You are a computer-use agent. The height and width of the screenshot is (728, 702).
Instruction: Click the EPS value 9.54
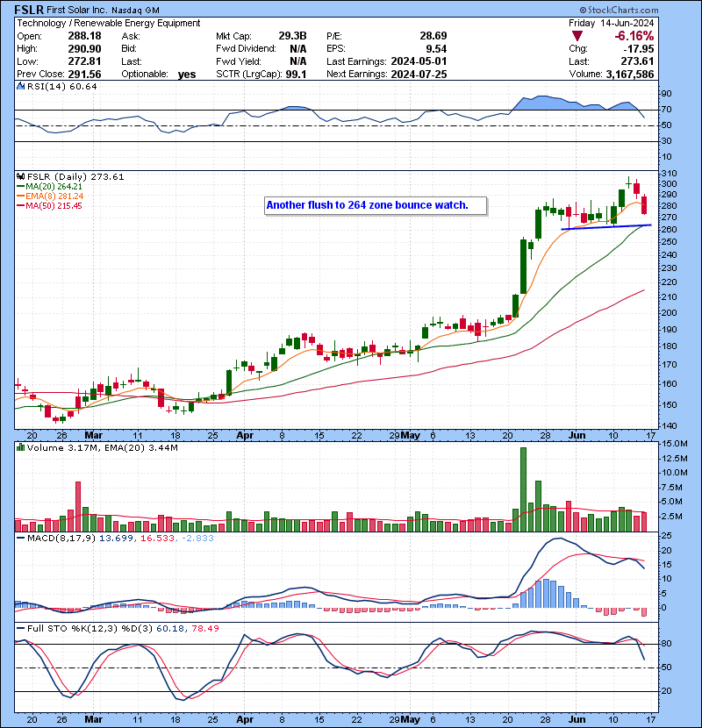(436, 49)
